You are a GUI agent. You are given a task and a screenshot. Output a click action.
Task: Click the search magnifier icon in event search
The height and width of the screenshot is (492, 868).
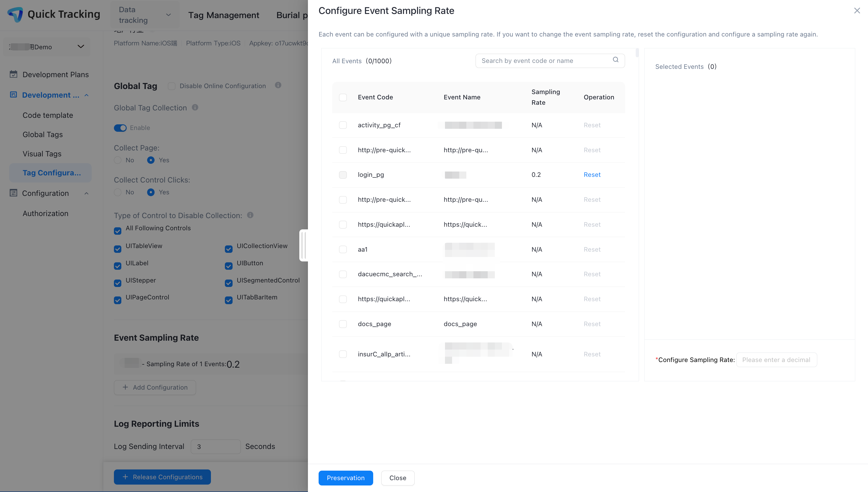click(615, 60)
